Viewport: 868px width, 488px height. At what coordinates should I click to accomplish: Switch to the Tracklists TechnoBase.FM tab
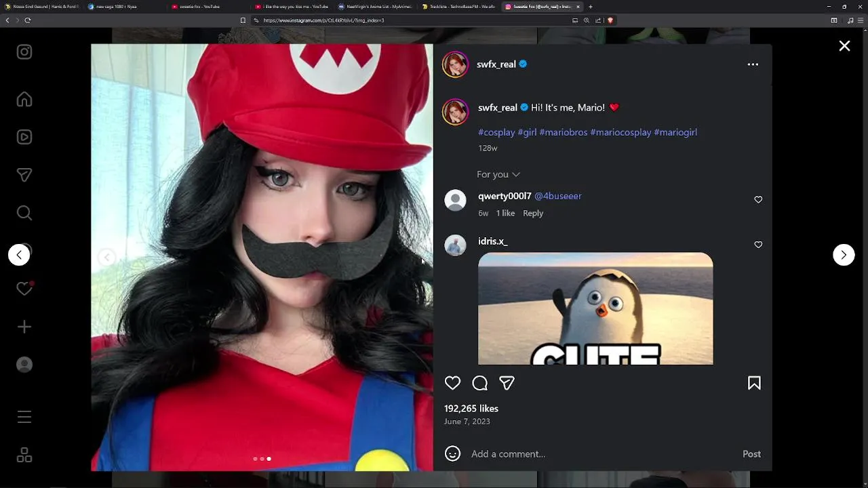click(x=458, y=7)
